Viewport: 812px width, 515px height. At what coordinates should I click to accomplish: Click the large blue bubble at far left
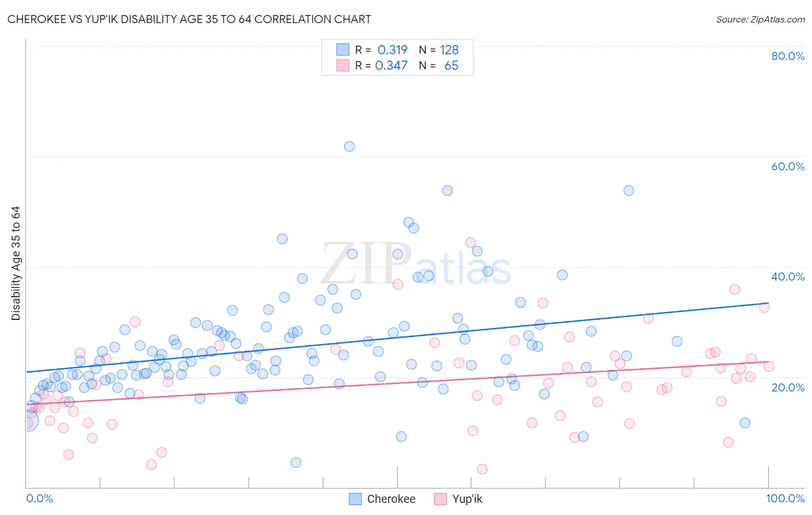[27, 421]
